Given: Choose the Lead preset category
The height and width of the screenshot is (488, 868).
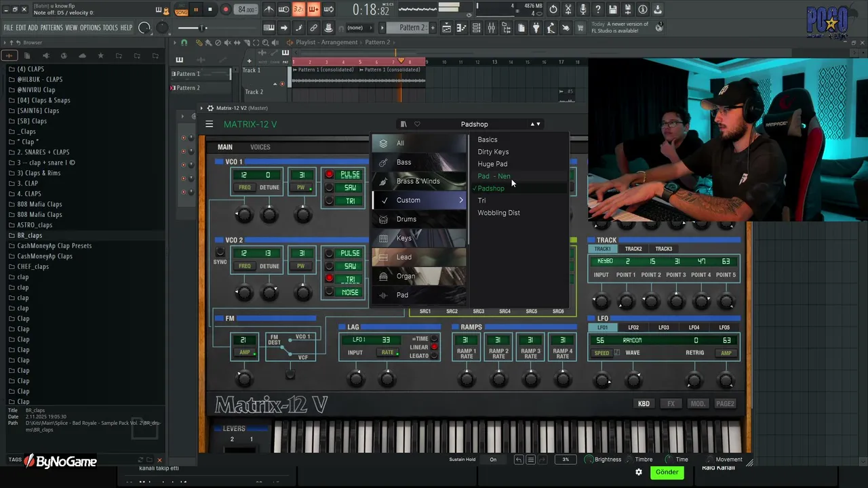Looking at the screenshot, I should click(x=419, y=257).
